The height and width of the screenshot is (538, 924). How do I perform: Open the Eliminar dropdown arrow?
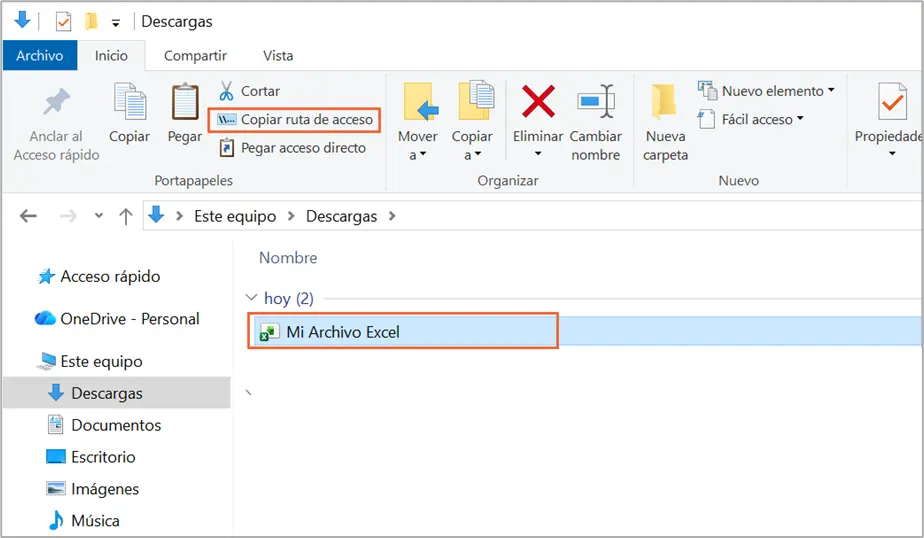click(x=538, y=154)
